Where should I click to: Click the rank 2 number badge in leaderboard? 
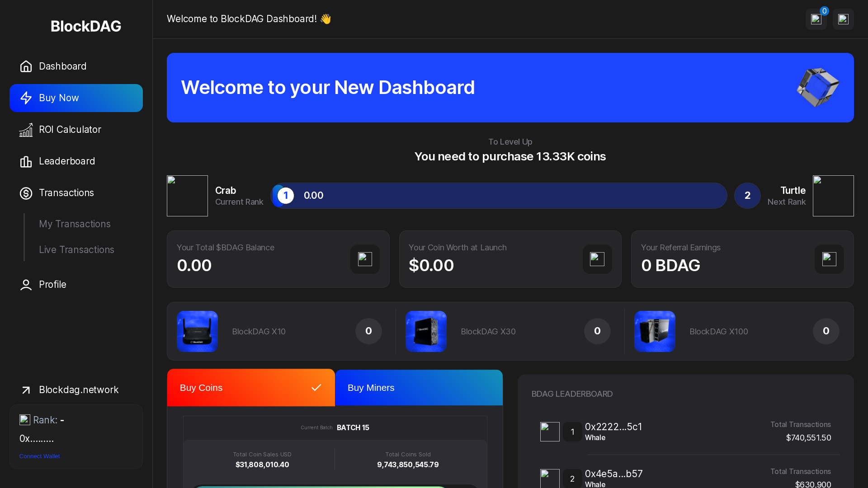tap(572, 479)
